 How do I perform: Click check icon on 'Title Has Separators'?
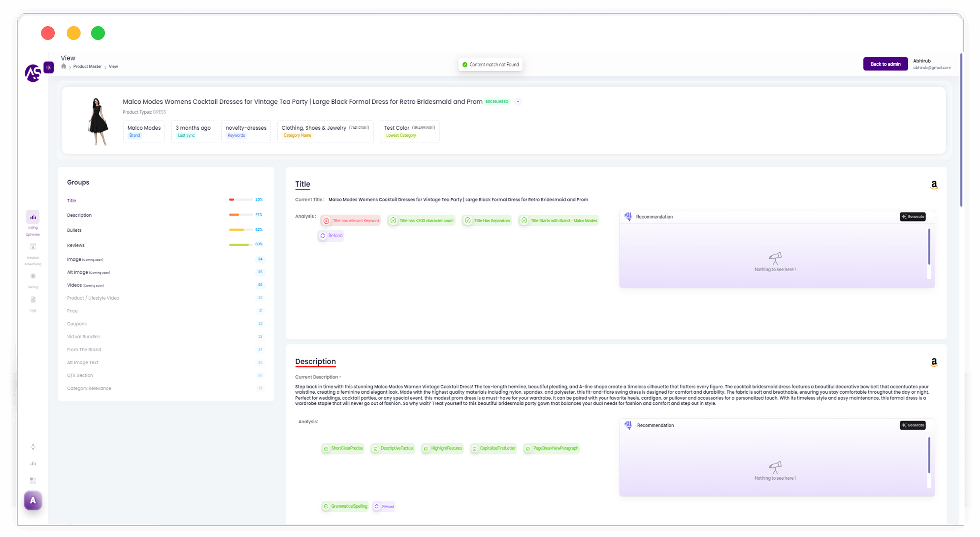click(467, 220)
